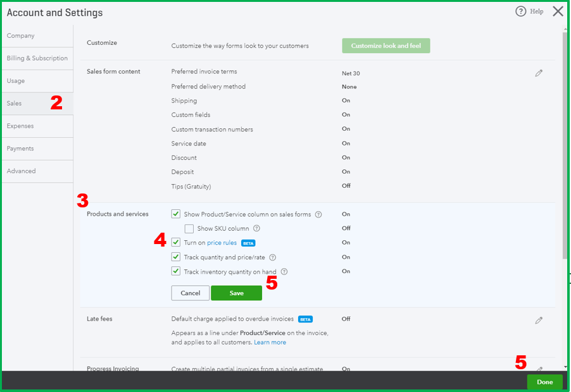Viewport: 571px width, 392px height.
Task: Edit Late fees section with pencil icon
Action: pyautogui.click(x=539, y=321)
